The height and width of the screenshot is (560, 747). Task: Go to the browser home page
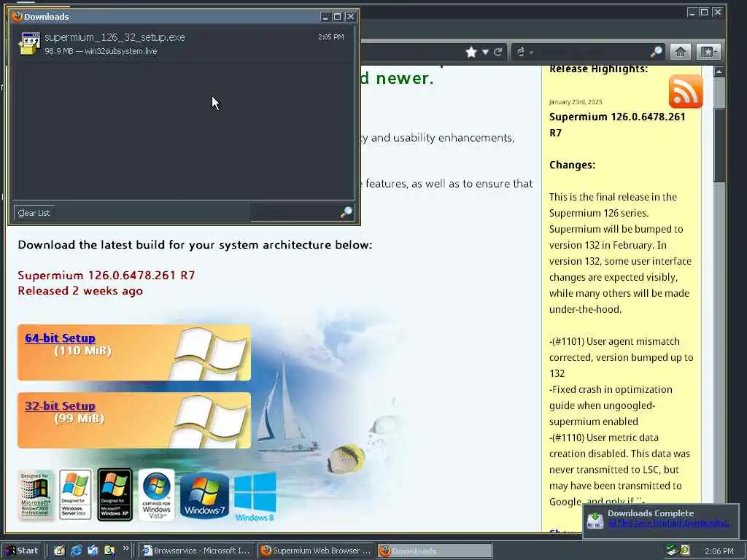click(681, 52)
